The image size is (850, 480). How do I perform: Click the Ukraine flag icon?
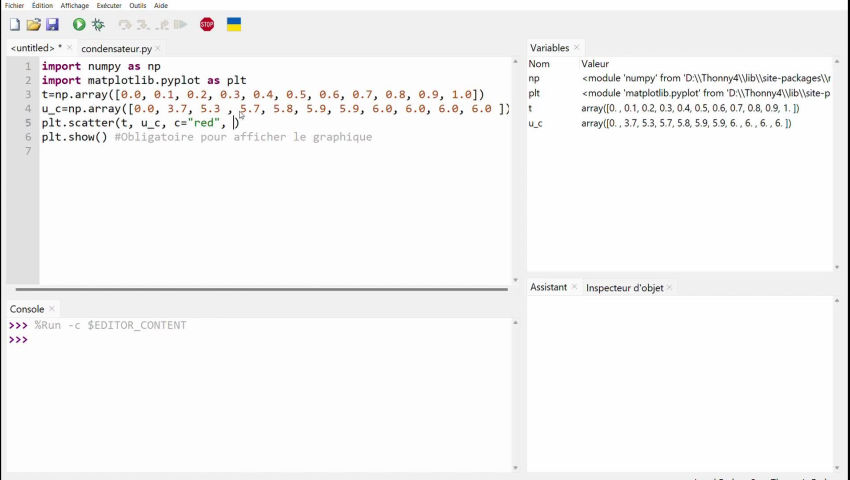point(234,24)
